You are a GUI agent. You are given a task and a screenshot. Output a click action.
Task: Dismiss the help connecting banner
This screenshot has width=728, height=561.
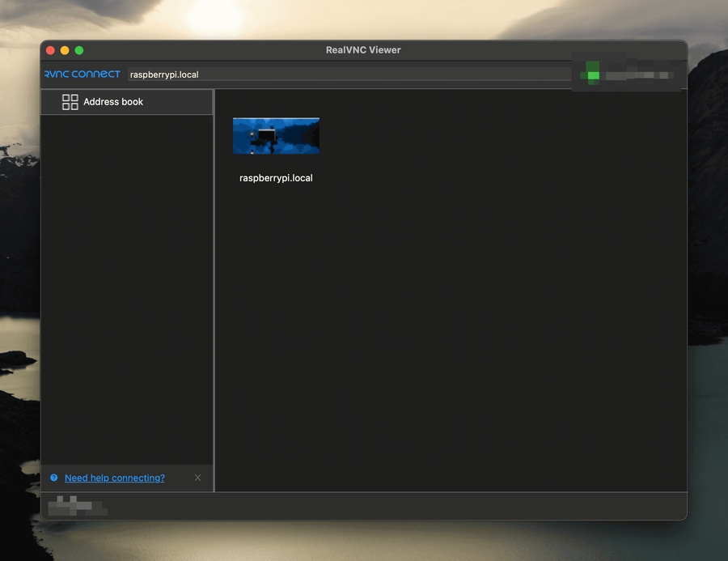pyautogui.click(x=198, y=478)
